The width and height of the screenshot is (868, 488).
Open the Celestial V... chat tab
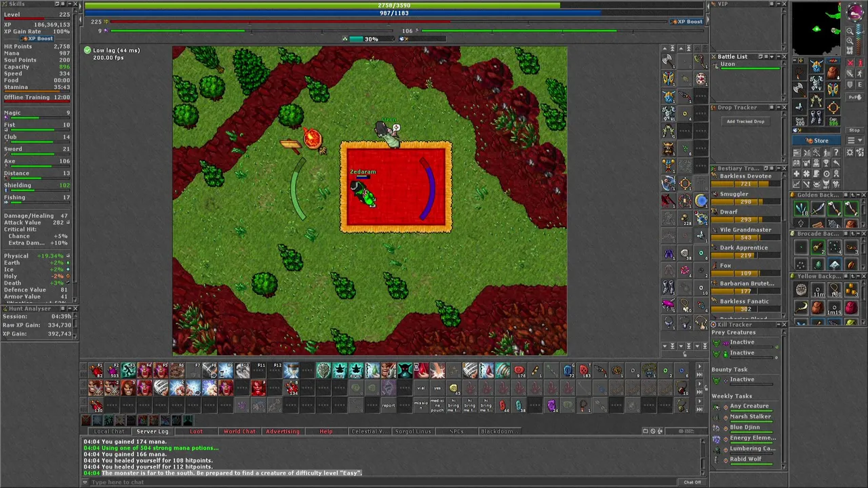(370, 431)
